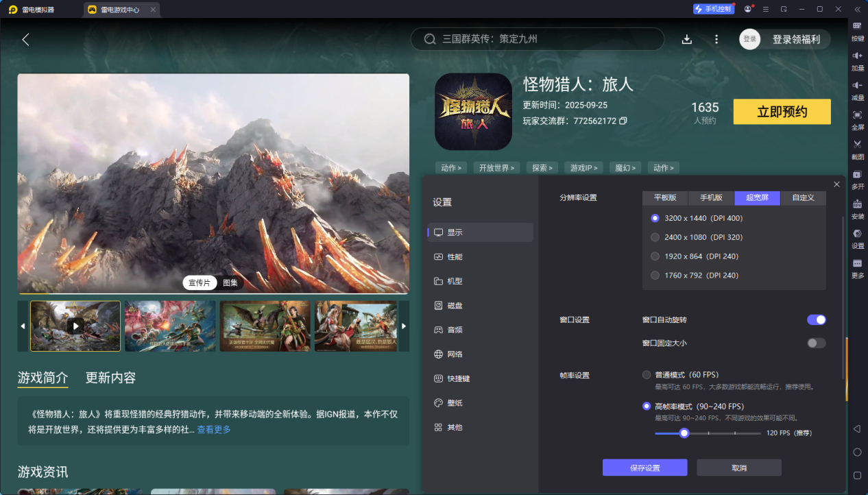Click the screenshot scissors icon in sidebar
Image resolution: width=868 pixels, height=495 pixels.
(x=857, y=145)
